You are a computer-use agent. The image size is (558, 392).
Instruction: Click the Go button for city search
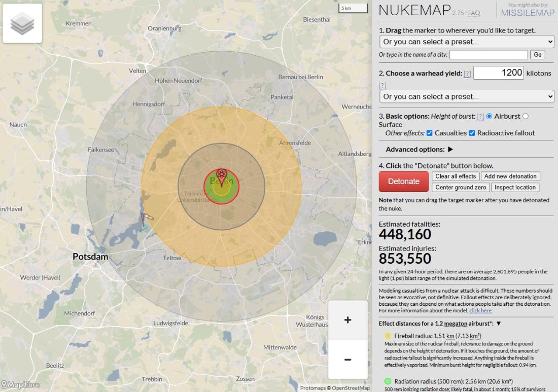pyautogui.click(x=537, y=55)
